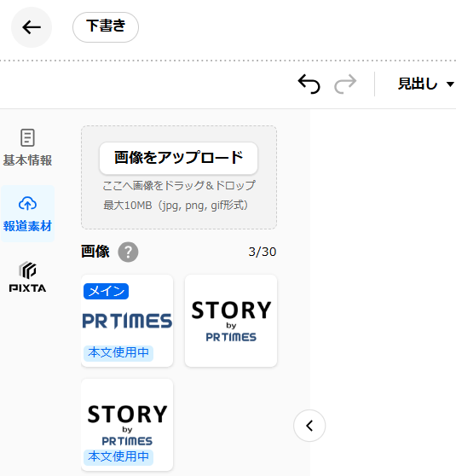Click the 本文使用中 label on PR TIMES image
Screen dimensions: 456x476
tap(118, 353)
